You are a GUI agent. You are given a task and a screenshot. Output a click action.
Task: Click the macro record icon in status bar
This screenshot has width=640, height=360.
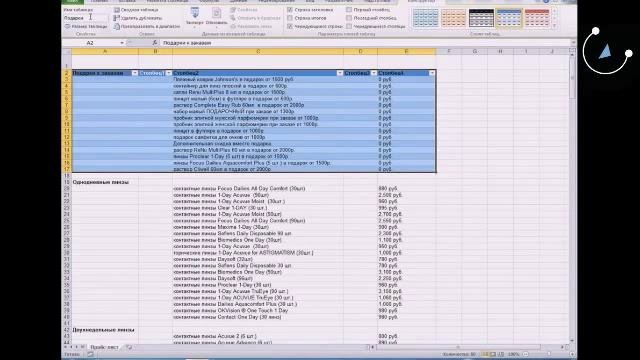91,354
